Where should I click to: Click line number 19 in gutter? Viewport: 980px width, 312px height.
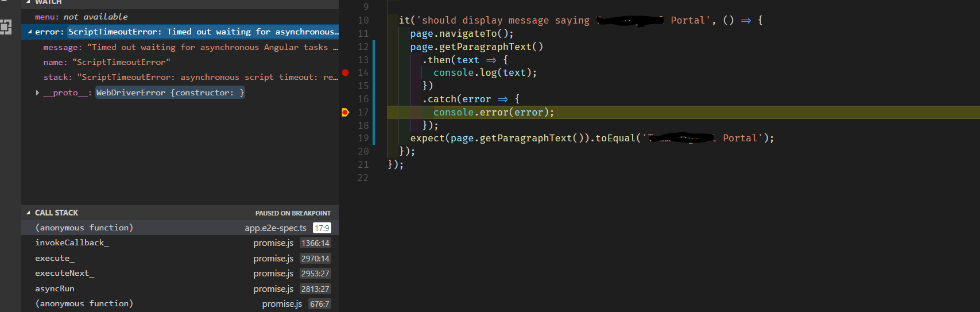[x=363, y=138]
